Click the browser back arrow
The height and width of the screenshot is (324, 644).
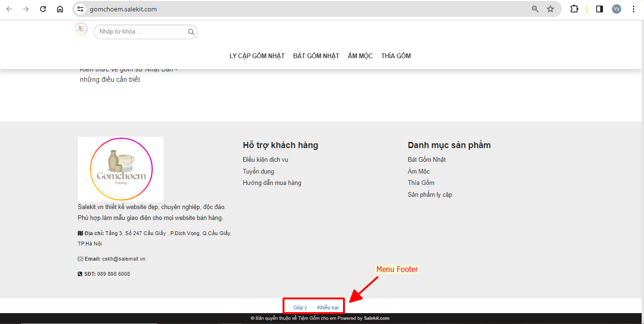[9, 9]
